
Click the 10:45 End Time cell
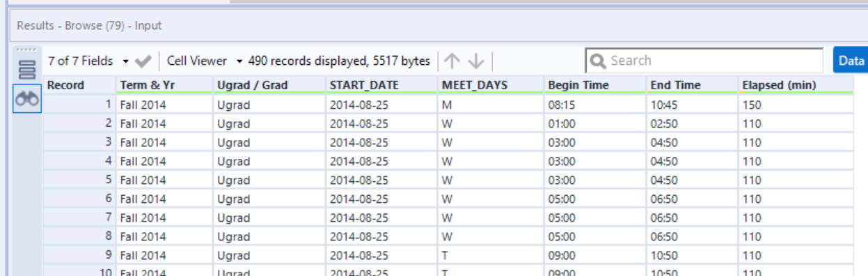coord(693,105)
